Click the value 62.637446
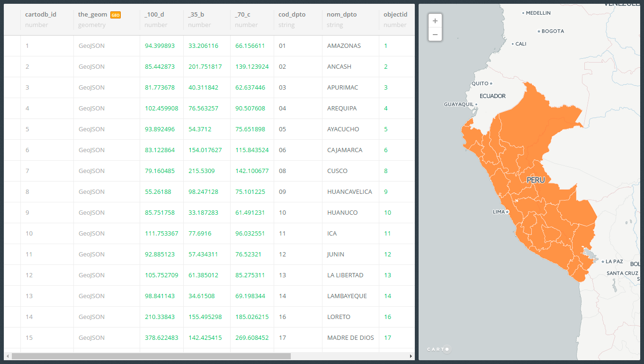 pos(250,88)
